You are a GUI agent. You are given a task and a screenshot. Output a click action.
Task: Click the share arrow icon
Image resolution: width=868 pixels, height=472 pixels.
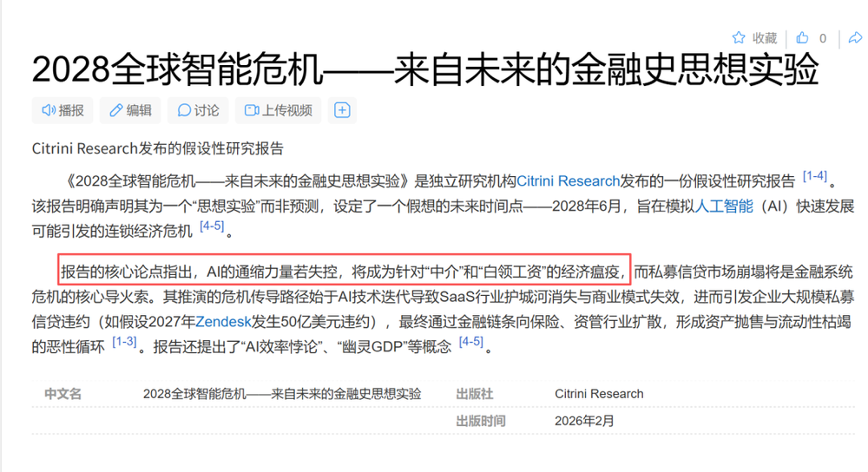click(x=855, y=38)
